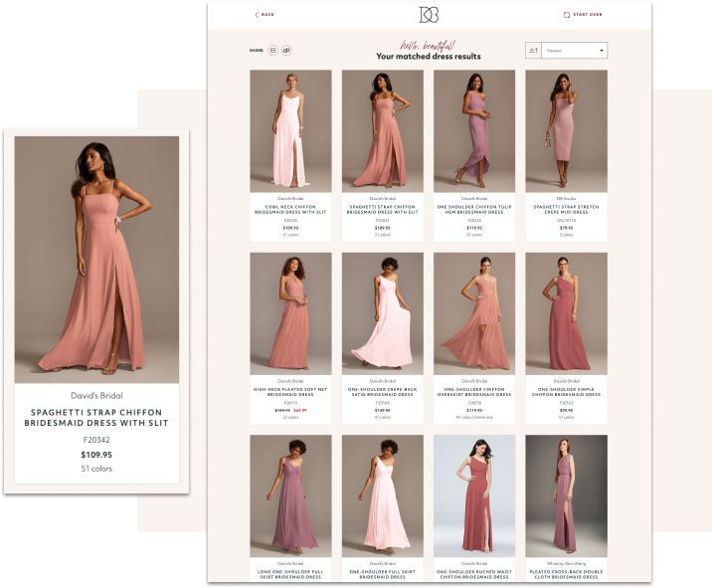Image resolution: width=712 pixels, height=588 pixels.
Task: Click the Overskirt dress's colors and Online only line
Action: 474,417
